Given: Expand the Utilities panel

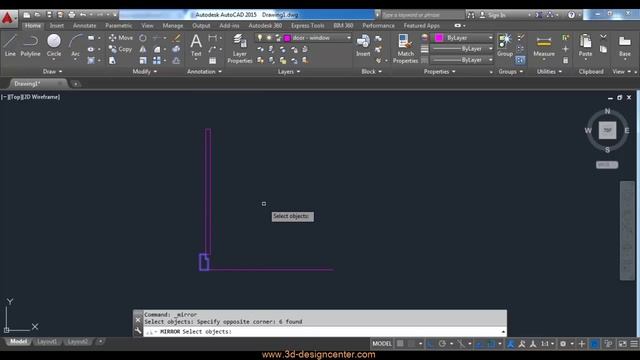Looking at the screenshot, I should (x=549, y=71).
